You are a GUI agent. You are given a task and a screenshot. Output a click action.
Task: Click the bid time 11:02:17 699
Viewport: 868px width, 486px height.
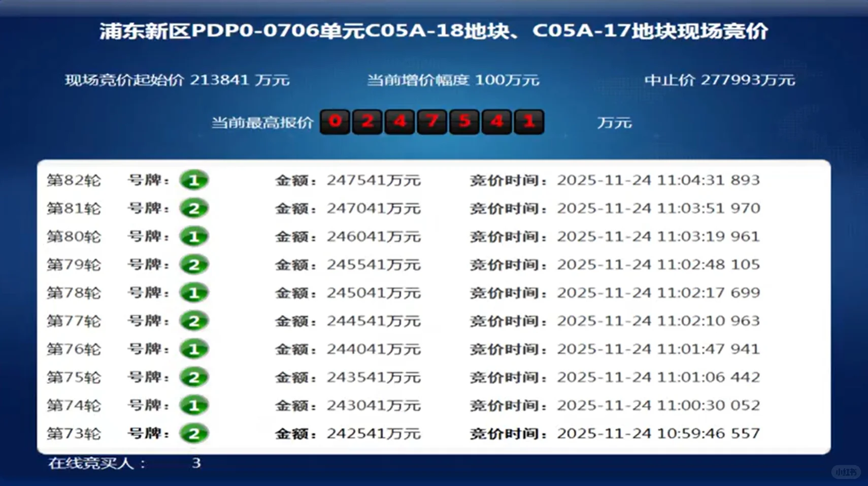pos(709,293)
